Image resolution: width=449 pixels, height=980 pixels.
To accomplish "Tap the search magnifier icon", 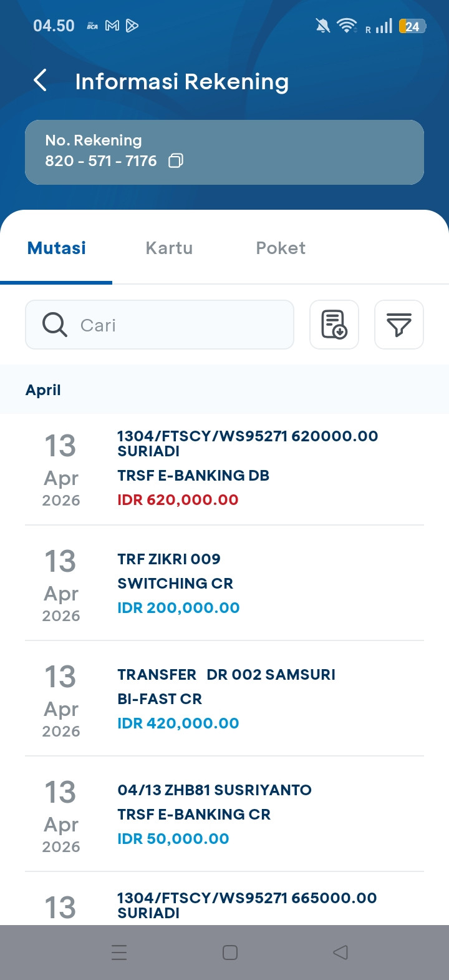I will pos(55,325).
